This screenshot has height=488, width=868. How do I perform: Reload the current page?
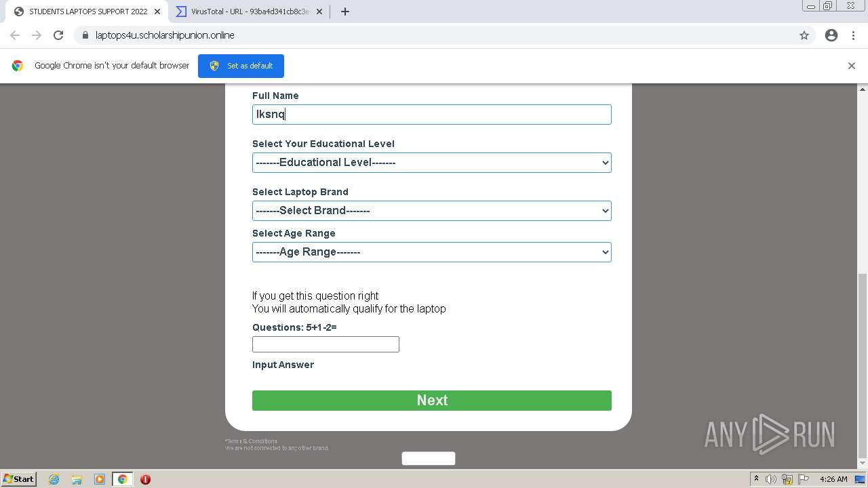pos(58,35)
